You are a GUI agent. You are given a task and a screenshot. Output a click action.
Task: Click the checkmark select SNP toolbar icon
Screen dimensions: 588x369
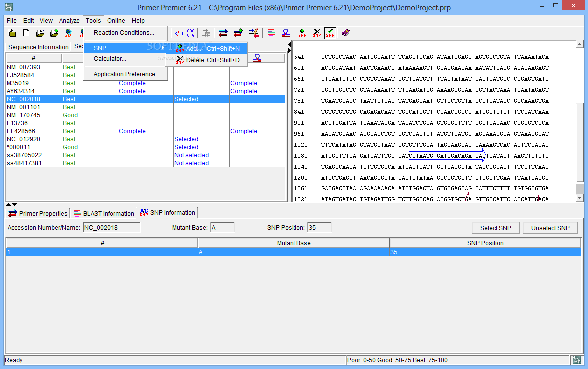330,33
